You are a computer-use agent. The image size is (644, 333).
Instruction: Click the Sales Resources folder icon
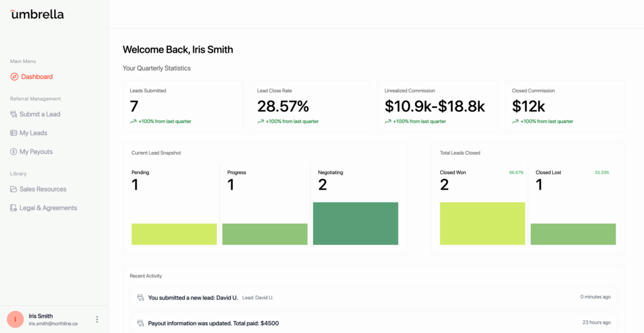[14, 189]
